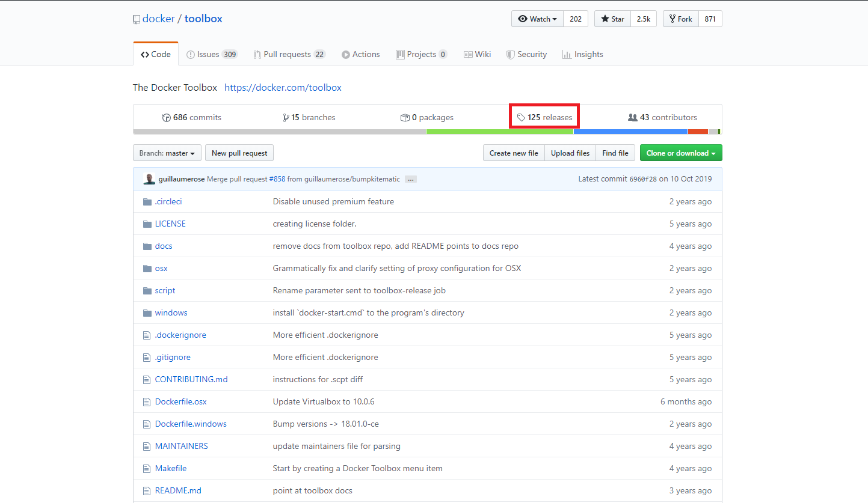Open the Projects tab
This screenshot has width=868, height=503.
422,54
